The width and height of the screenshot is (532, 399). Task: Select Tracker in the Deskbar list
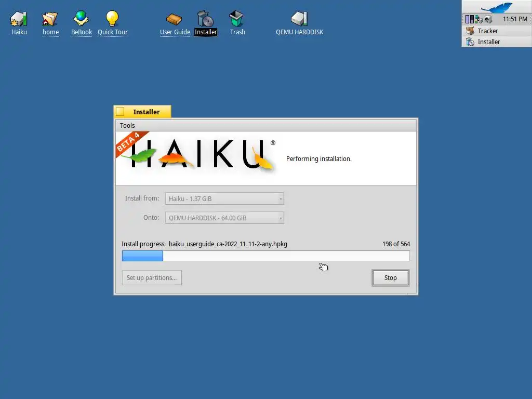click(497, 31)
